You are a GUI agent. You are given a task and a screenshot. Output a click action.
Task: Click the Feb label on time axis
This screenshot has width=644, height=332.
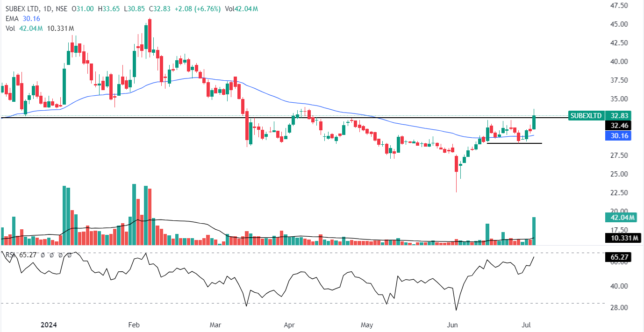tap(134, 324)
